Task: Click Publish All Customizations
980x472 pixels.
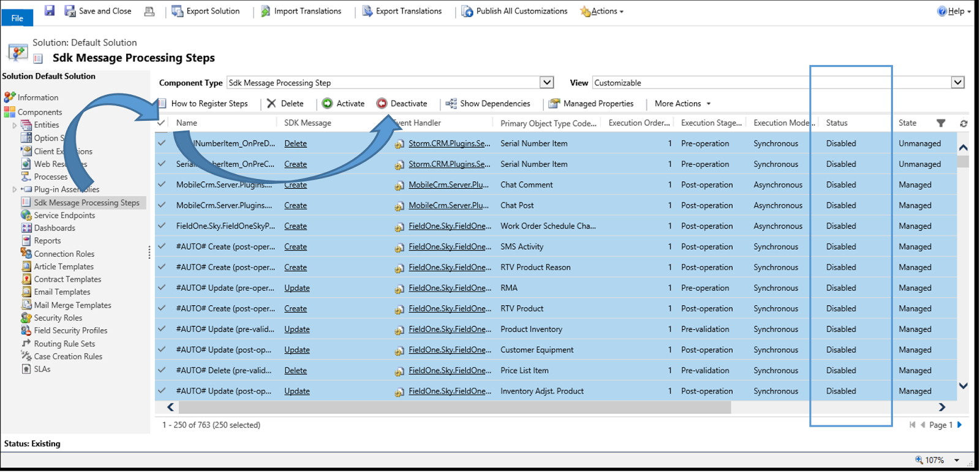Action: (x=514, y=11)
